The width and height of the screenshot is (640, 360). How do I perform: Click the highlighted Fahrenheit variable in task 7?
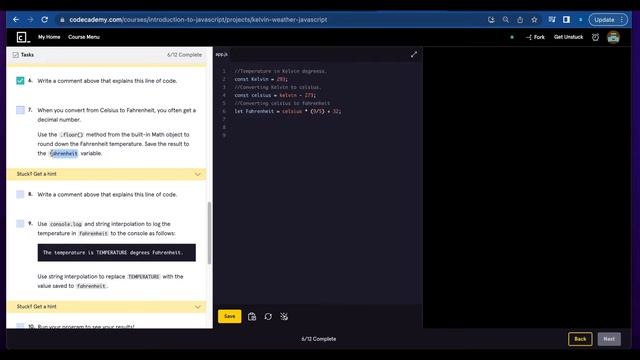tap(64, 153)
